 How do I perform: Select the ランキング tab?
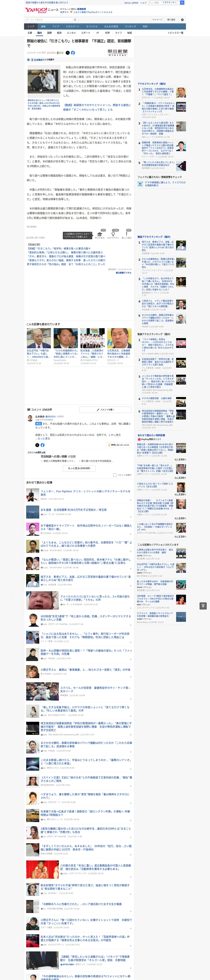[x=130, y=26]
